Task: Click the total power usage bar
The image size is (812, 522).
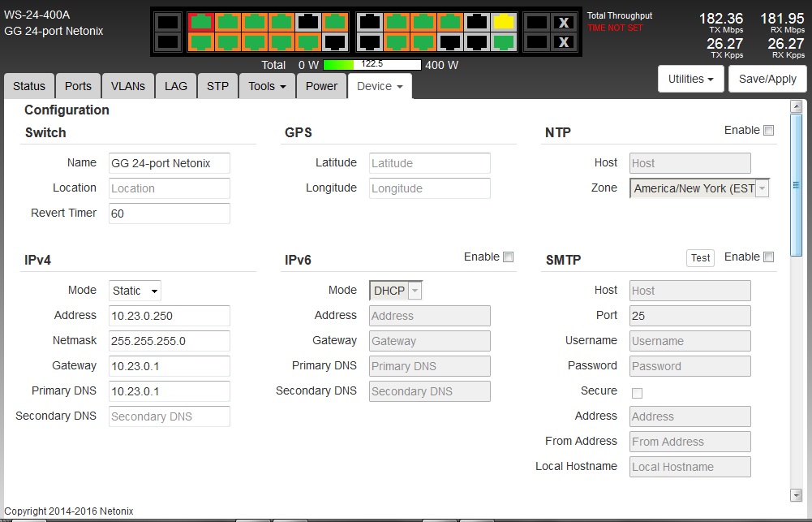Action: [x=372, y=65]
